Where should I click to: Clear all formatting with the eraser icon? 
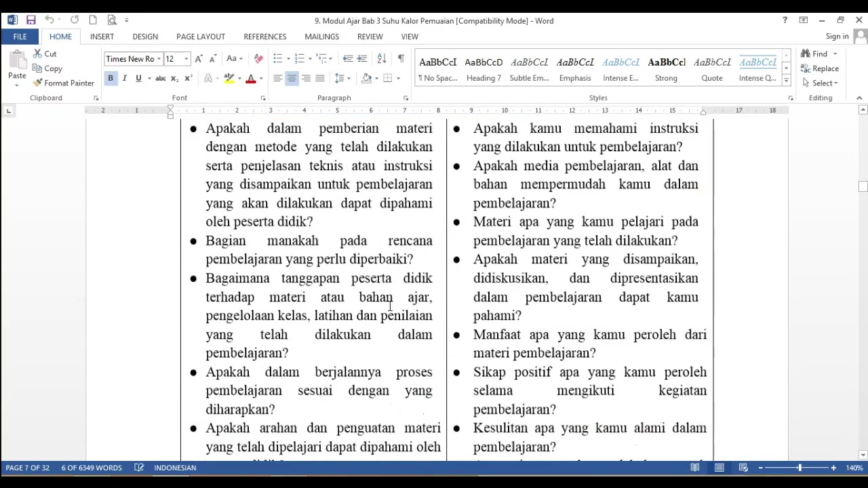tap(258, 59)
